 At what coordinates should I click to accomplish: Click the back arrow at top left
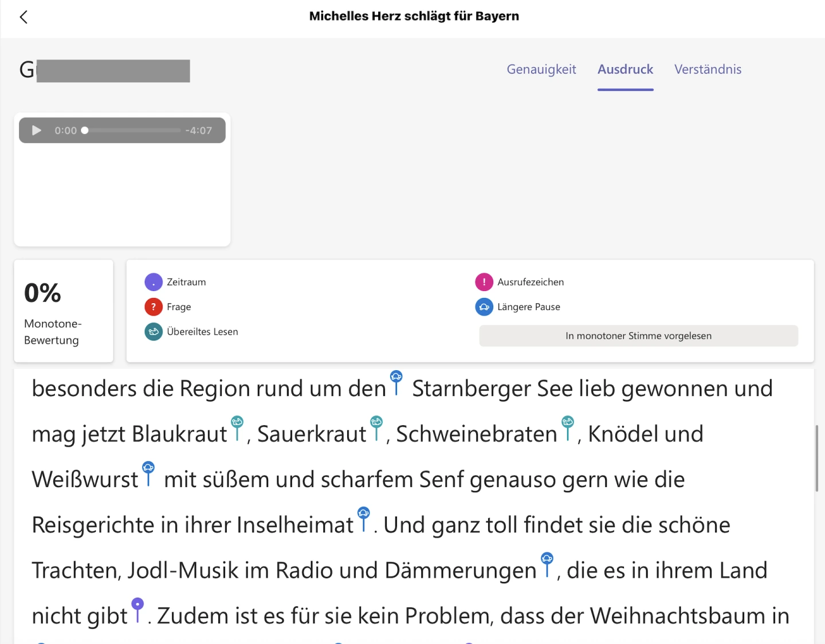pyautogui.click(x=23, y=17)
